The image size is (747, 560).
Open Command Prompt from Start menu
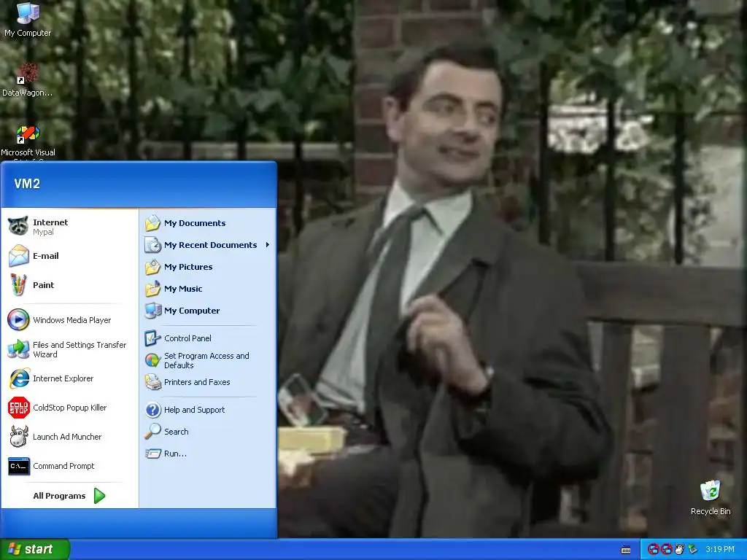[x=69, y=466]
